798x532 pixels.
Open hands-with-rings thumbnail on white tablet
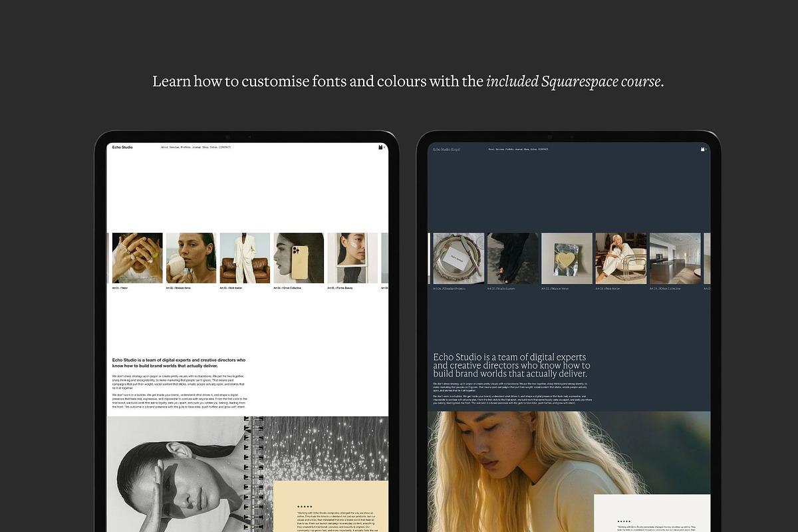(138, 258)
